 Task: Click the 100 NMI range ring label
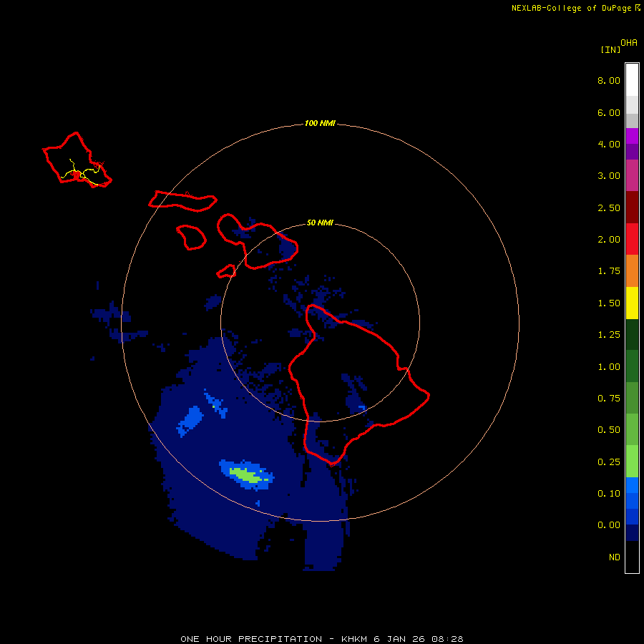[320, 123]
